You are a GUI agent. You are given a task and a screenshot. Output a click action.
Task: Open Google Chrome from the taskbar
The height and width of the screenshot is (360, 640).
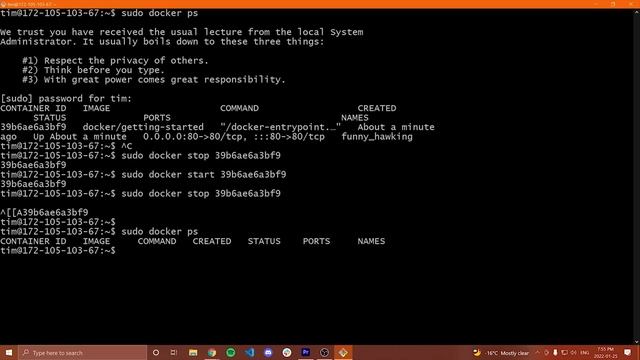tap(212, 353)
